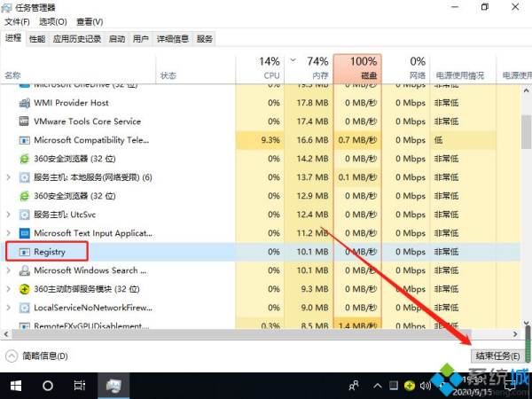Click the 0.7 MB/秒 disk value
The height and width of the screenshot is (399, 532).
[x=357, y=140]
